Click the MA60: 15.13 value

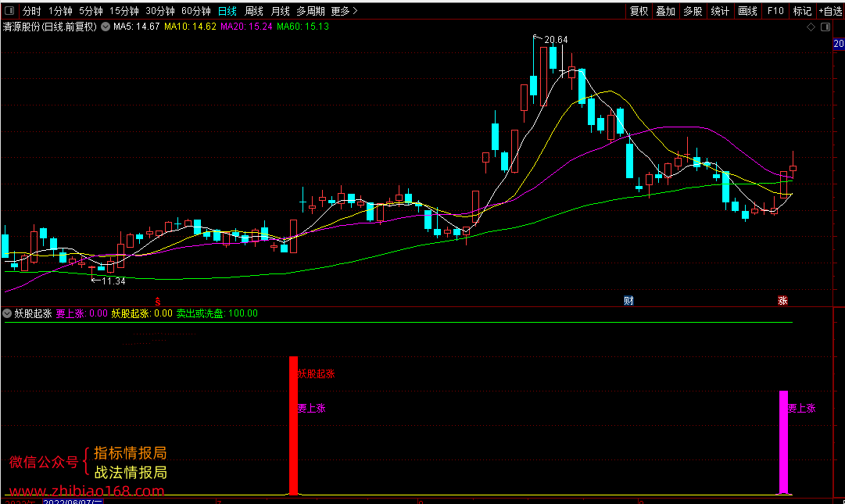pyautogui.click(x=303, y=27)
